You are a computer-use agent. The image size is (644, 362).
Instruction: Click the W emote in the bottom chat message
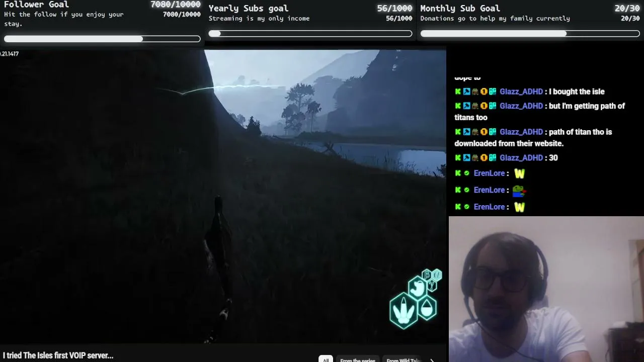pos(519,207)
